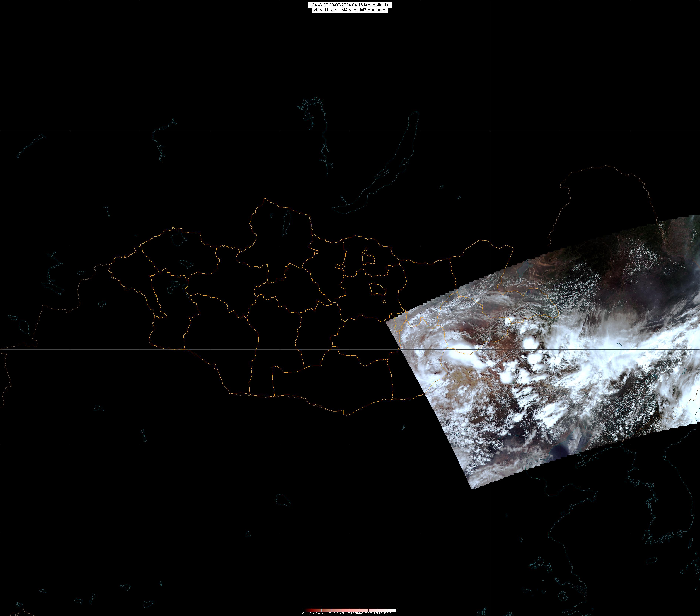Click the NOAA 20 date title label
This screenshot has width=700, height=616.
pyautogui.click(x=350, y=5)
